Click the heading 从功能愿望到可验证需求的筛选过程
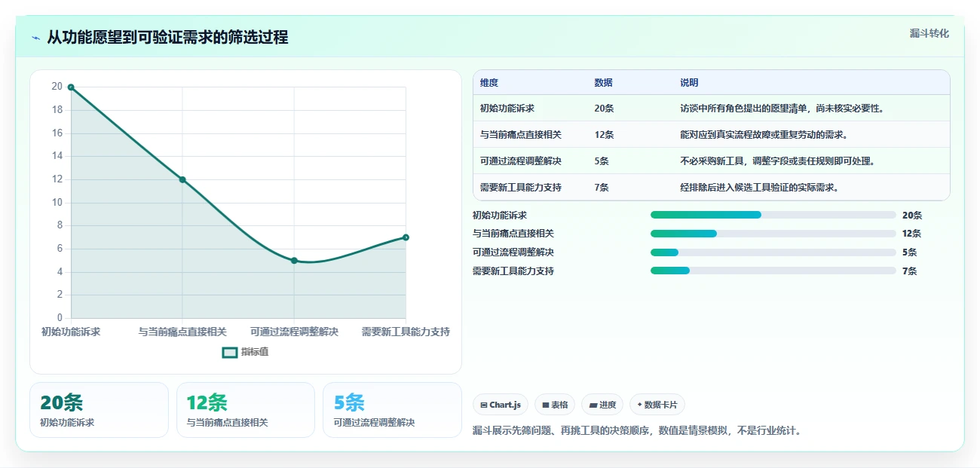 click(x=167, y=37)
